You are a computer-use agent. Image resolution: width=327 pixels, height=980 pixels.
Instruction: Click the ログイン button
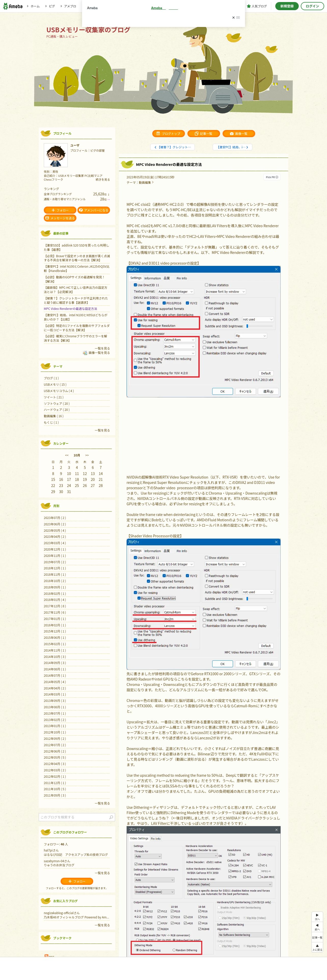312,6
